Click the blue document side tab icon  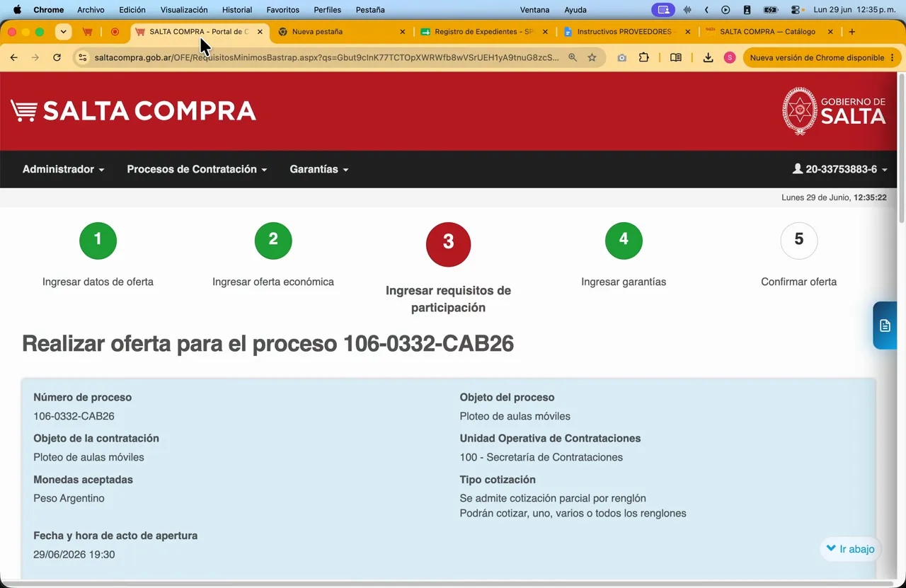[x=885, y=325]
